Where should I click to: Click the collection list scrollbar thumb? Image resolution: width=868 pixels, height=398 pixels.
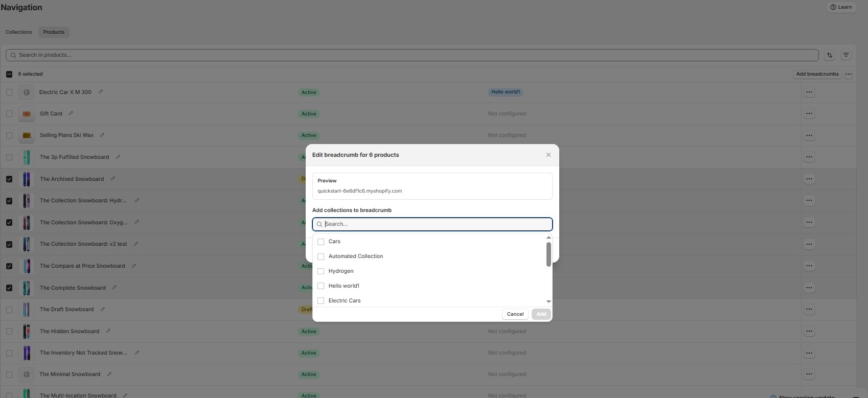point(549,254)
